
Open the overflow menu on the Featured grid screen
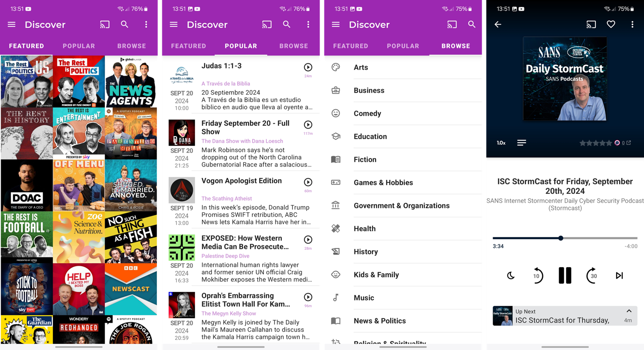[146, 25]
